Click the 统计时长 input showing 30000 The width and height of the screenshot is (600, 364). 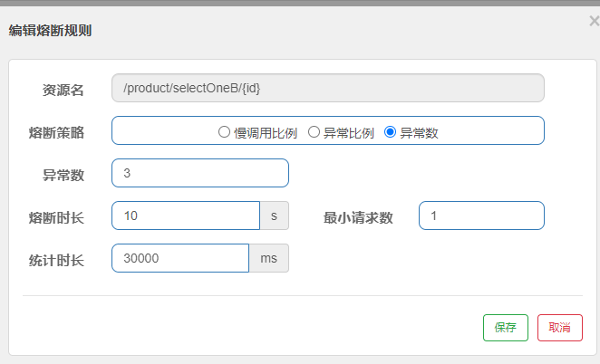179,258
